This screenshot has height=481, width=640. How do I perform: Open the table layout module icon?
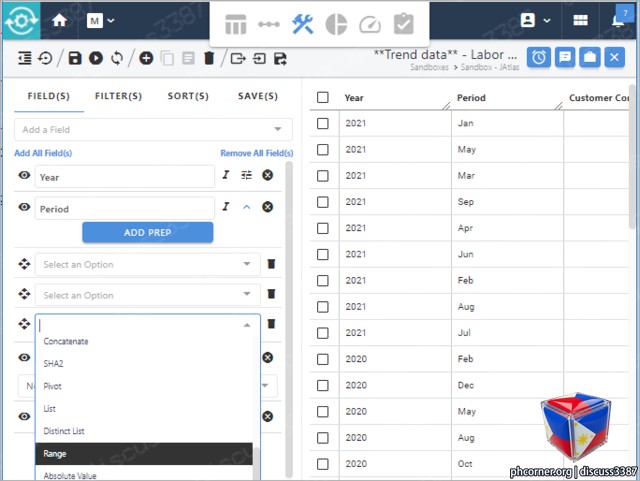(236, 24)
